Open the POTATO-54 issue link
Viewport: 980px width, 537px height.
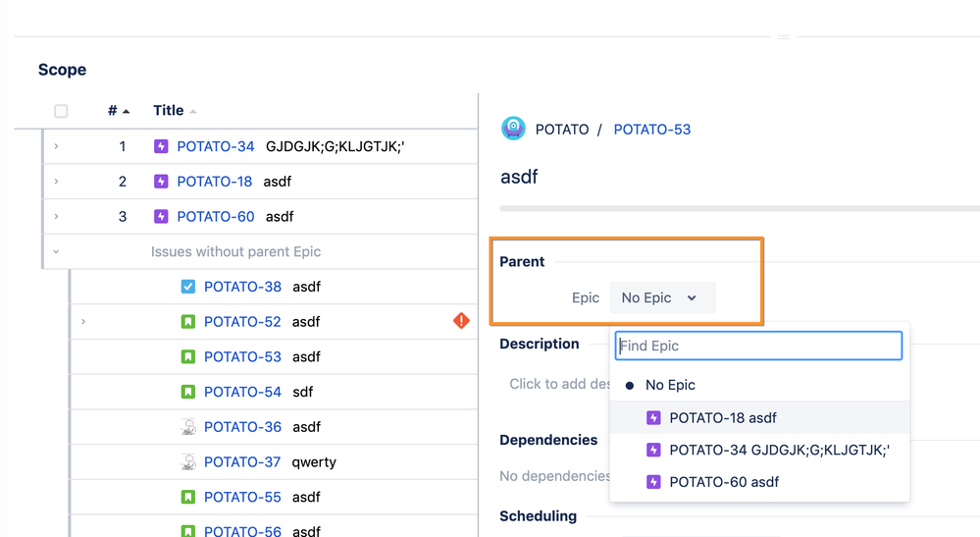(x=242, y=392)
